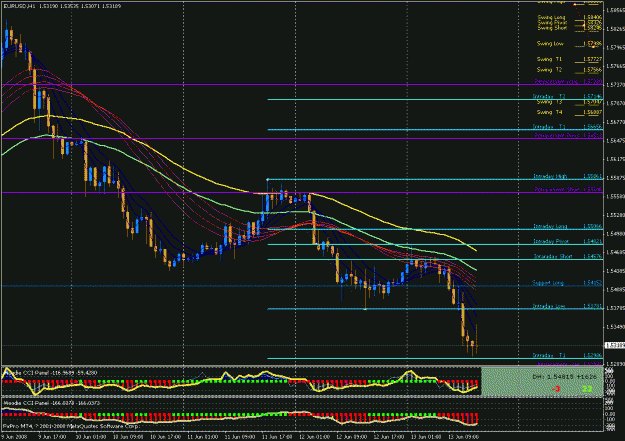
Task: Click the Intraday High level label
Action: (550, 176)
